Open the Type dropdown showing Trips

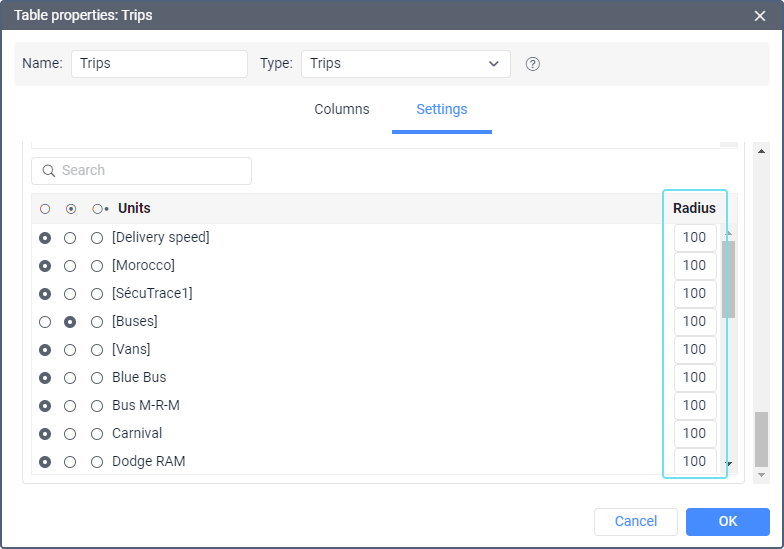(406, 64)
